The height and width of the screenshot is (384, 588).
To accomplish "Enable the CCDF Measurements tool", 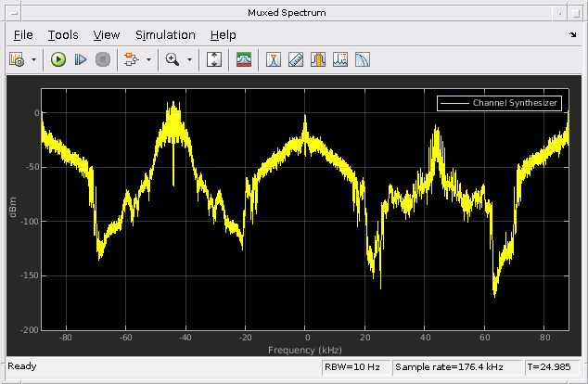I will click(x=363, y=59).
